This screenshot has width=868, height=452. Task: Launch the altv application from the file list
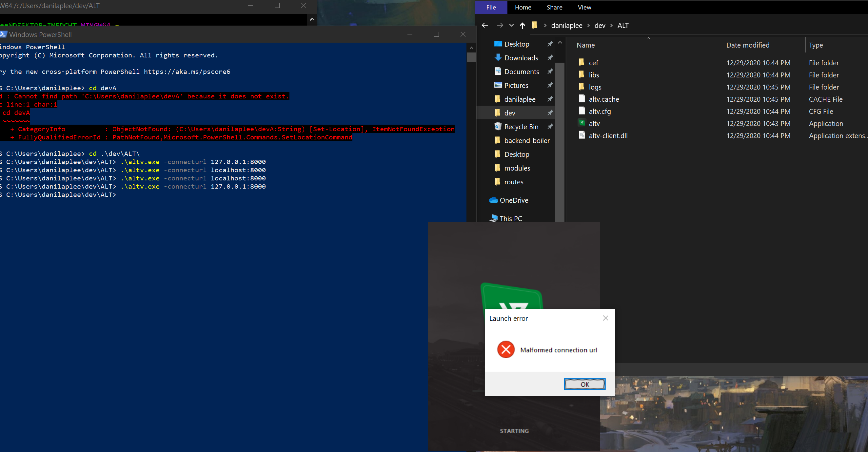pos(594,123)
